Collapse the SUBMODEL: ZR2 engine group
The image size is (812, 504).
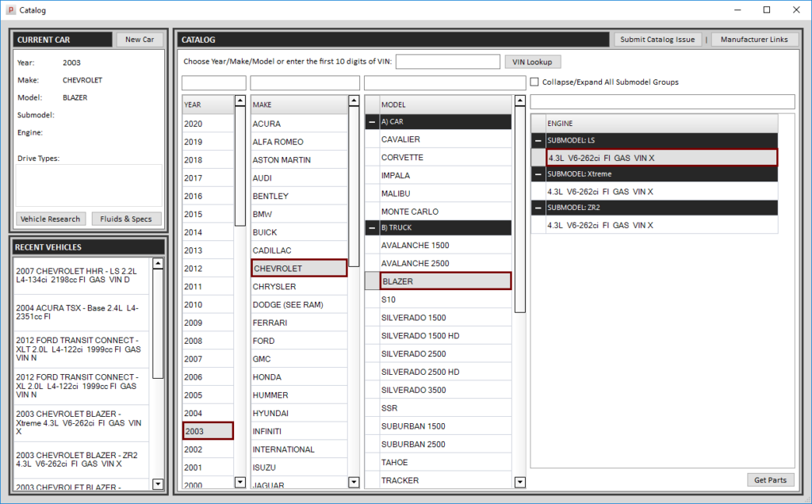538,208
